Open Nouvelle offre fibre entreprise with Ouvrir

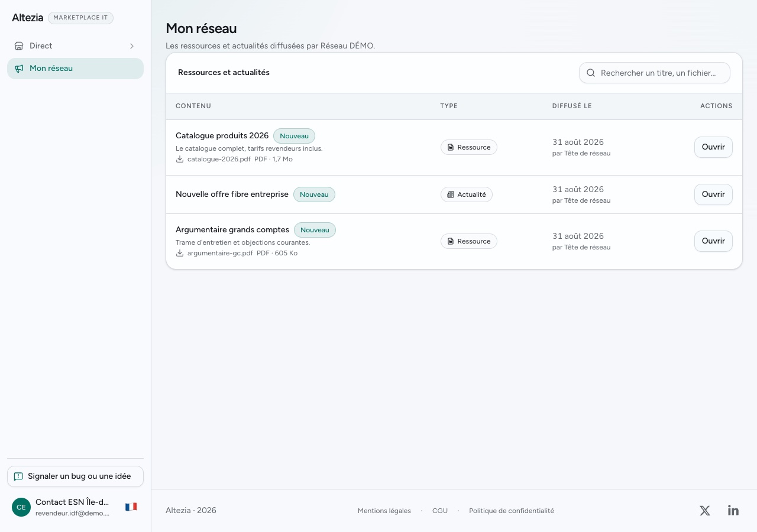pyautogui.click(x=713, y=194)
